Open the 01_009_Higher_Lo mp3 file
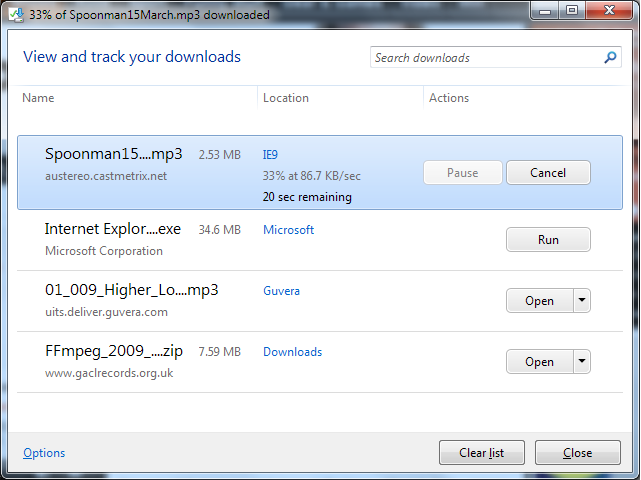The image size is (641, 480). click(540, 301)
